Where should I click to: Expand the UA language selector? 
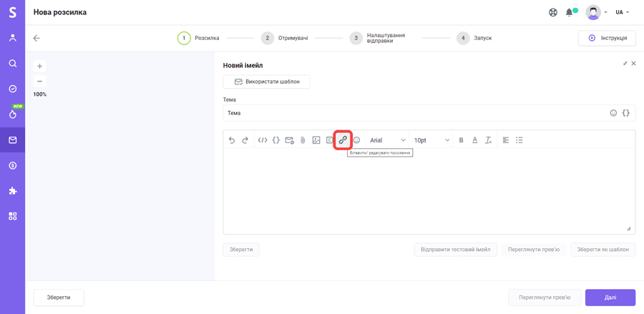(622, 12)
